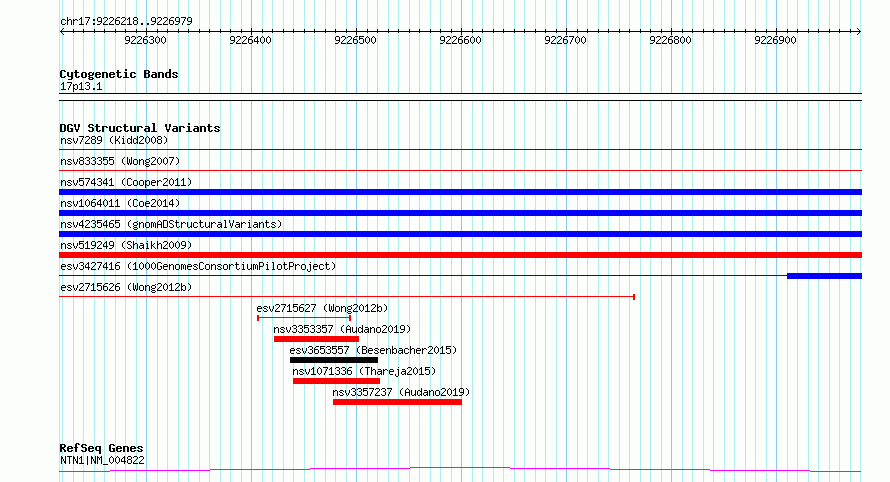The width and height of the screenshot is (890, 482).
Task: Open variant esv2715626 (Wong2012b) label
Action: coord(126,287)
